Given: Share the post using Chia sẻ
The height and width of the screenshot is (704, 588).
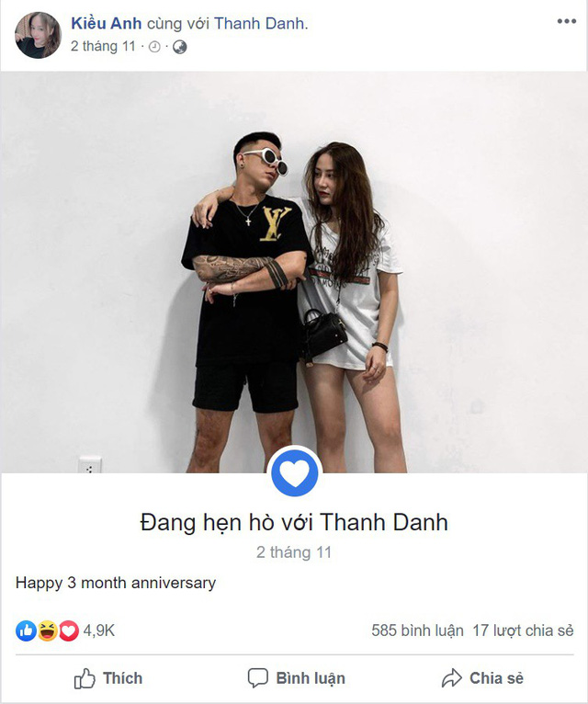Looking at the screenshot, I should tap(482, 678).
